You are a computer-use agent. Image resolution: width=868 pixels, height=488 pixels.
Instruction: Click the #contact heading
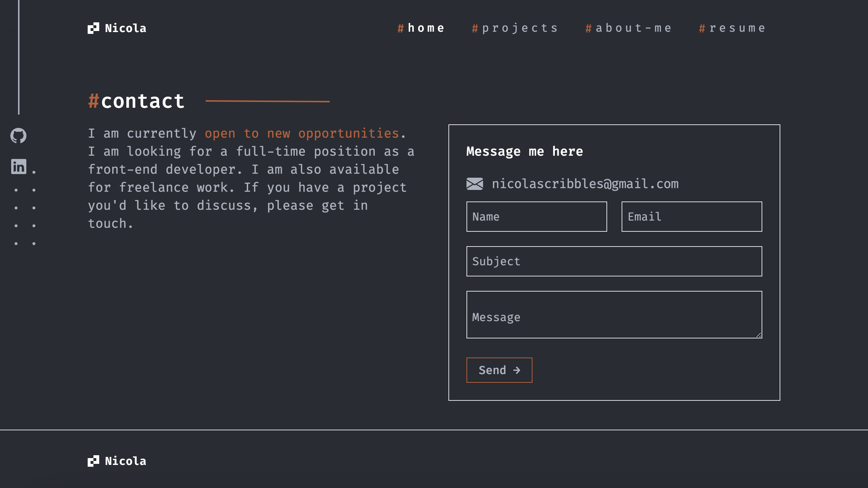pyautogui.click(x=136, y=101)
